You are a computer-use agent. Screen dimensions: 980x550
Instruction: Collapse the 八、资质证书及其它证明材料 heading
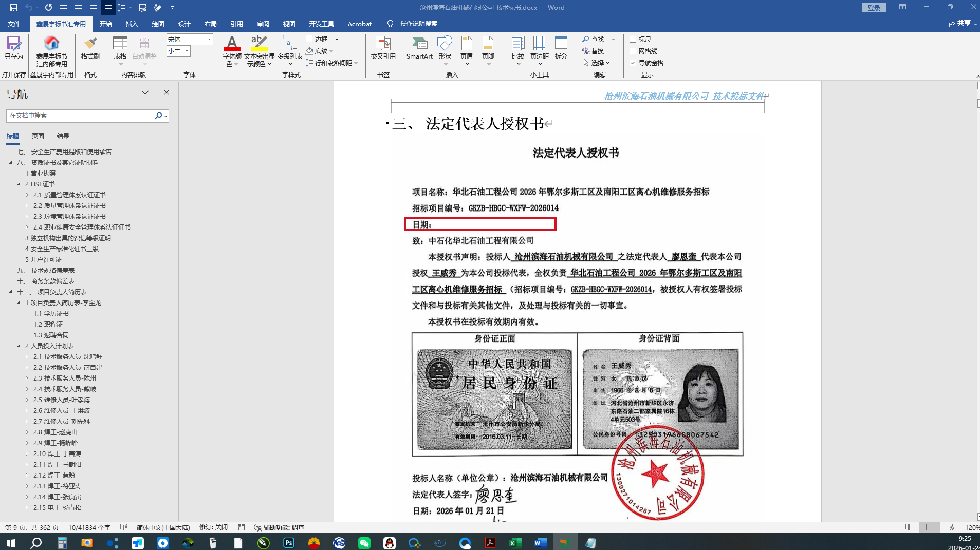pyautogui.click(x=10, y=162)
